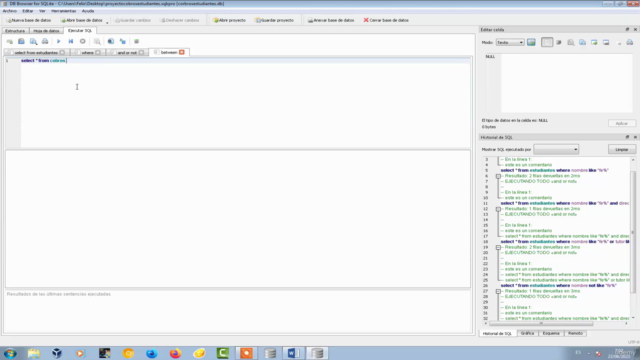Open the Editar menu
This screenshot has width=640, height=360.
[x=28, y=11]
